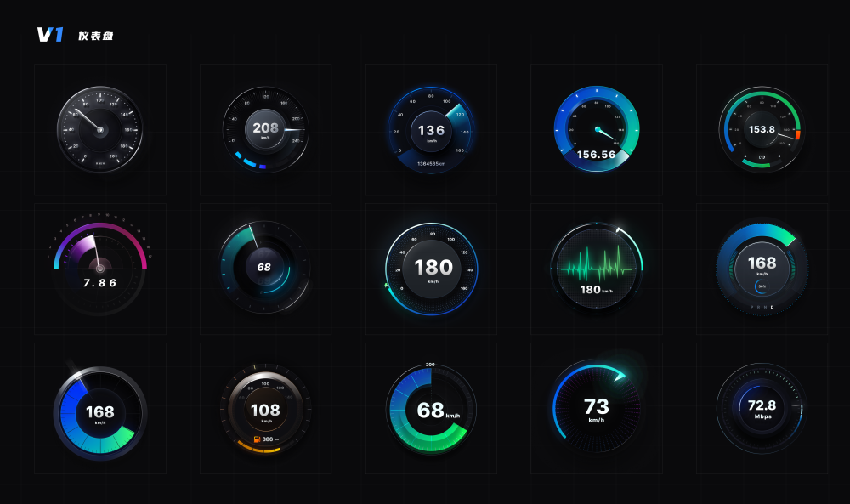Open the gauge reading 208 km/h

pyautogui.click(x=265, y=129)
